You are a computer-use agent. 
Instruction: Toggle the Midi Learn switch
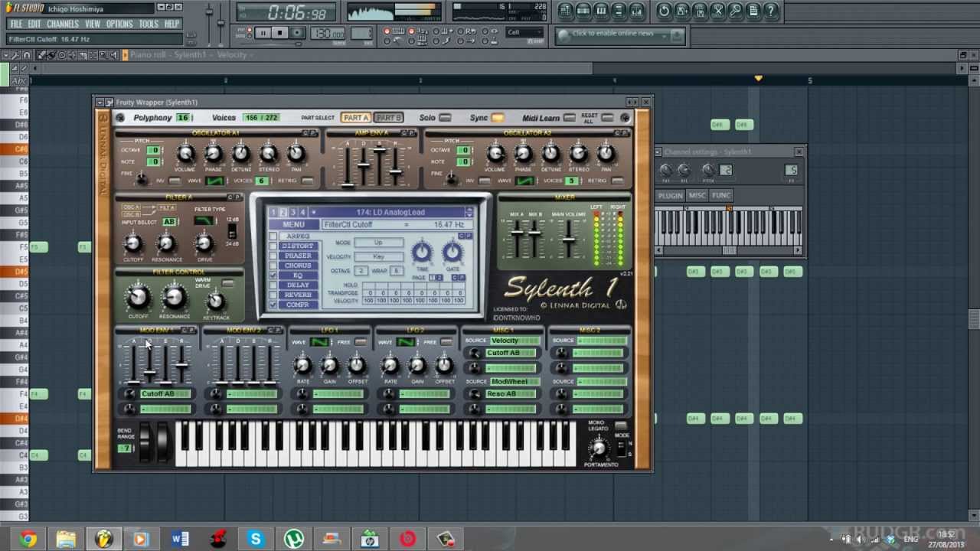[569, 118]
